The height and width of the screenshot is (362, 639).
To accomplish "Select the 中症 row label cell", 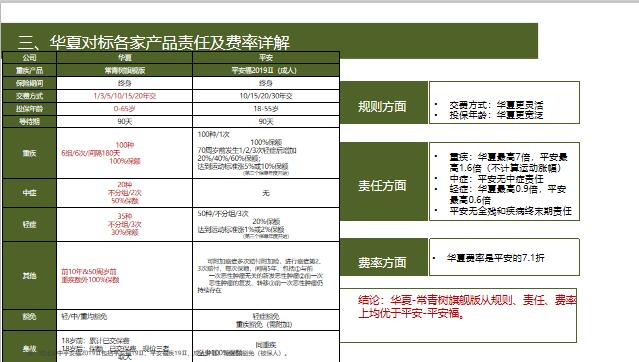I will click(x=29, y=193).
